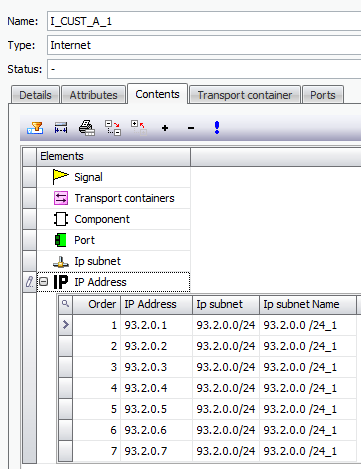Image resolution: width=361 pixels, height=469 pixels.
Task: Select the Port tree row
Action: click(114, 240)
